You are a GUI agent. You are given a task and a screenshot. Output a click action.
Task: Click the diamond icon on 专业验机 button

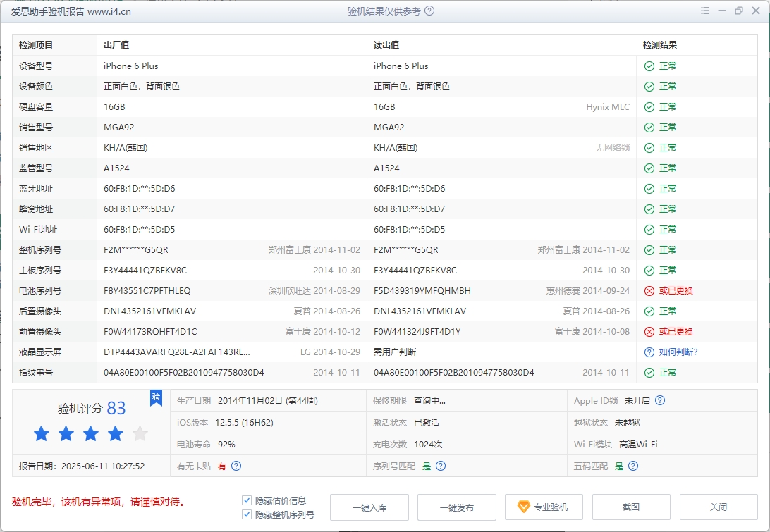tap(523, 507)
